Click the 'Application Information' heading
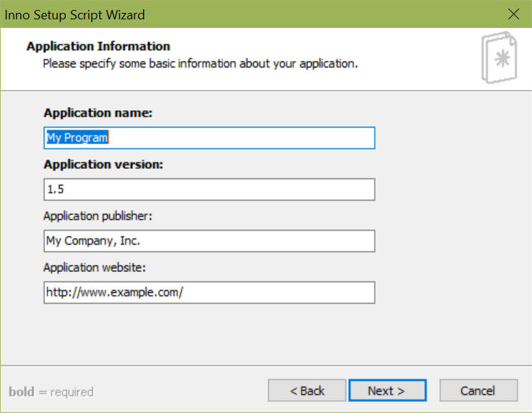Viewport: 532px width, 413px height. tap(99, 47)
